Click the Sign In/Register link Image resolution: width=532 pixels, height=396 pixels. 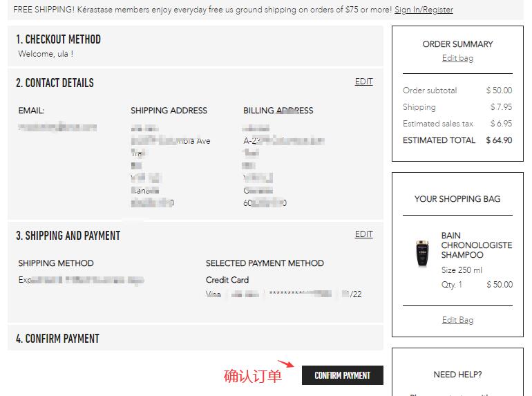tap(424, 10)
